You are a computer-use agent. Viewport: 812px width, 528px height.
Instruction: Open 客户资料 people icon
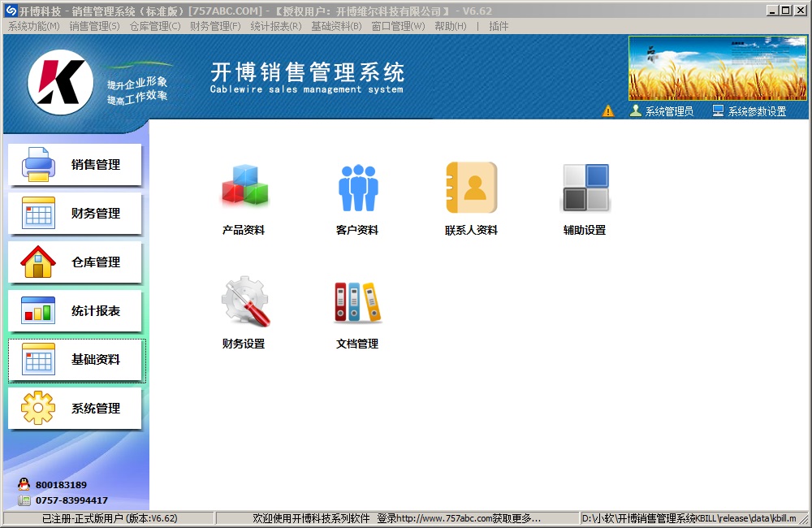pyautogui.click(x=358, y=188)
